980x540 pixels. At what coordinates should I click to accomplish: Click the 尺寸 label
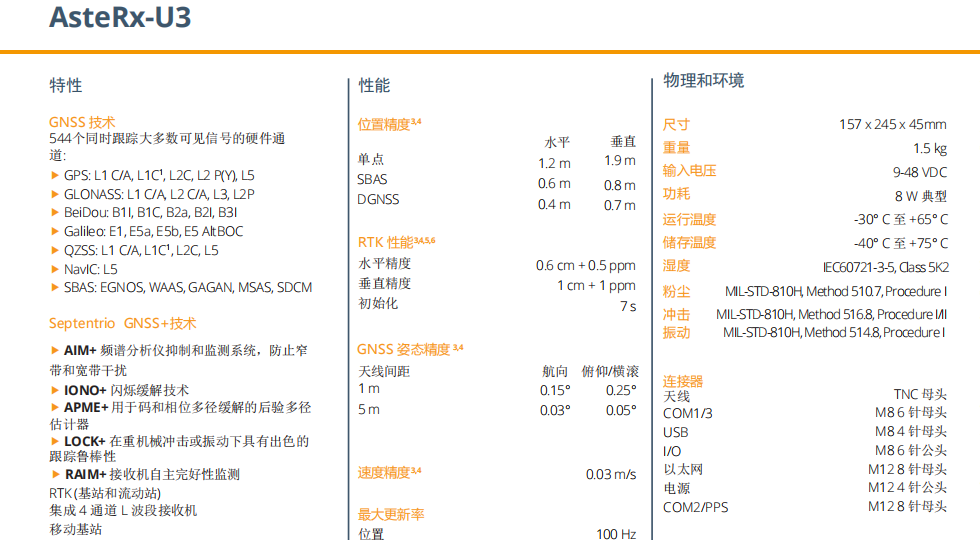click(x=676, y=125)
